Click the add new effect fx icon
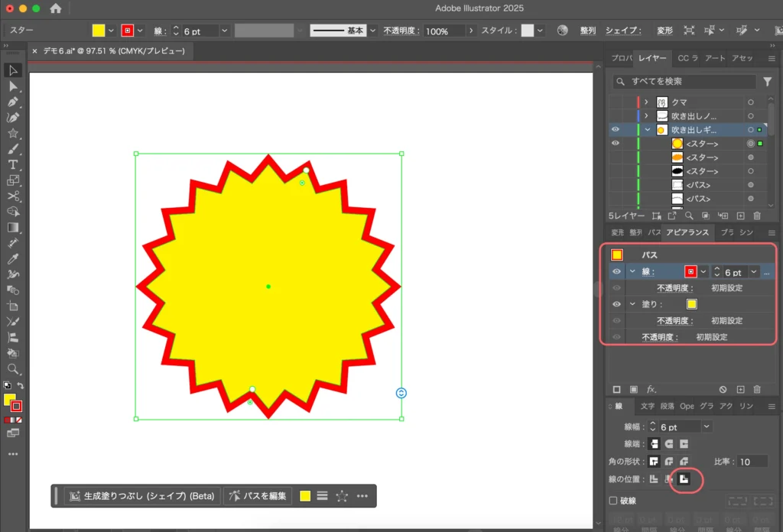The height and width of the screenshot is (532, 783). click(652, 390)
